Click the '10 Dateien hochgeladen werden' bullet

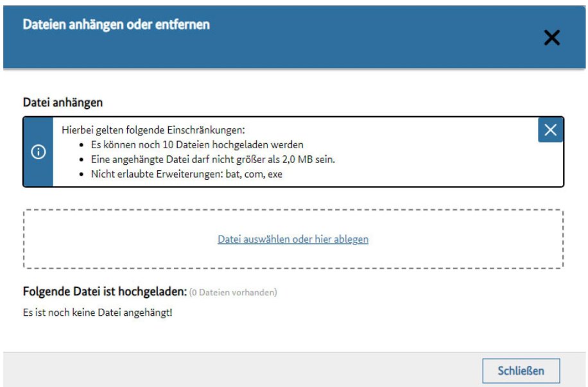pos(196,144)
